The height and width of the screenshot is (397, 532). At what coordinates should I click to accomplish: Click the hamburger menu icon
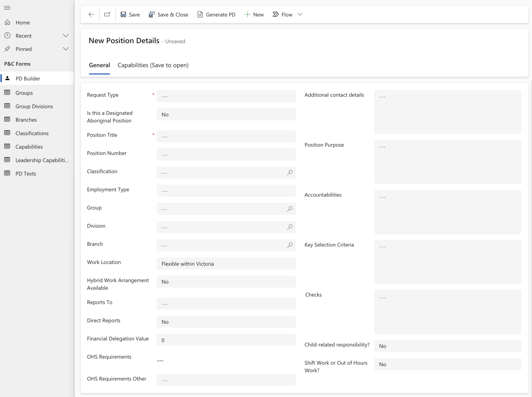(7, 8)
